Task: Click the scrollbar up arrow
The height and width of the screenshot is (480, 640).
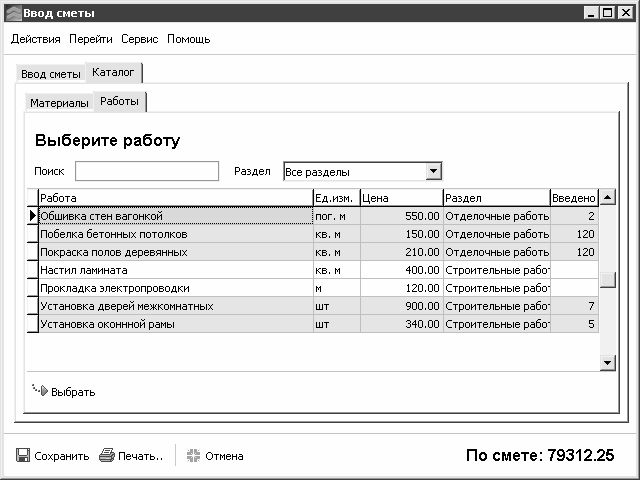Action: coord(608,198)
